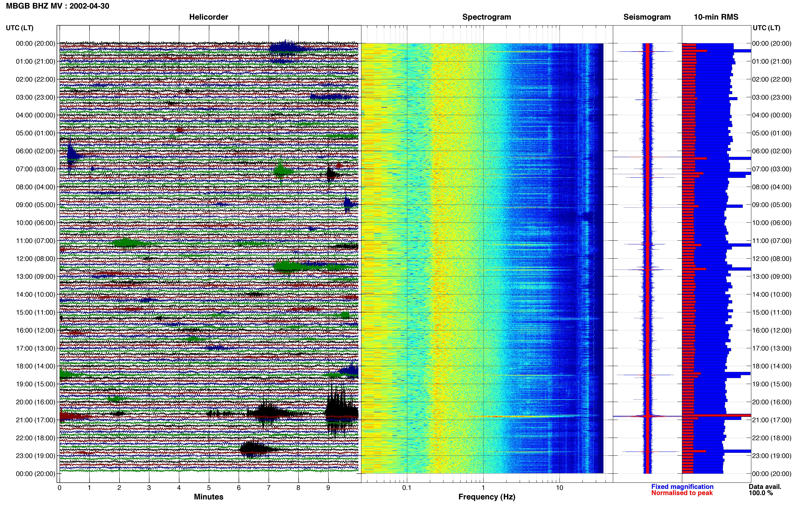The width and height of the screenshot is (812, 508).
Task: Click the '100.0 %' availability value
Action: (x=761, y=493)
